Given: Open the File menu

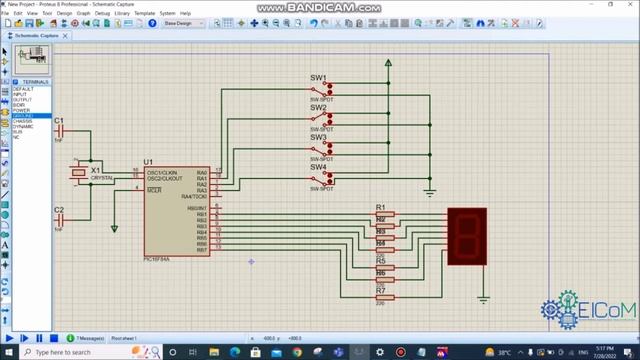Looking at the screenshot, I should point(5,13).
